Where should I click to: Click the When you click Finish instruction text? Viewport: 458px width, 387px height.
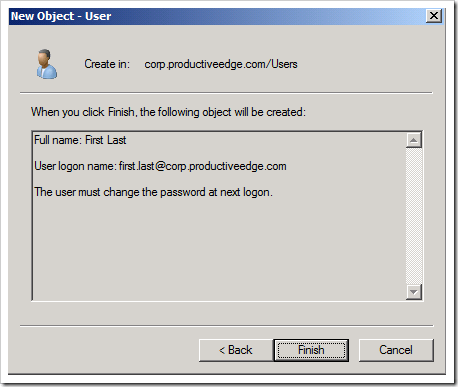[168, 112]
